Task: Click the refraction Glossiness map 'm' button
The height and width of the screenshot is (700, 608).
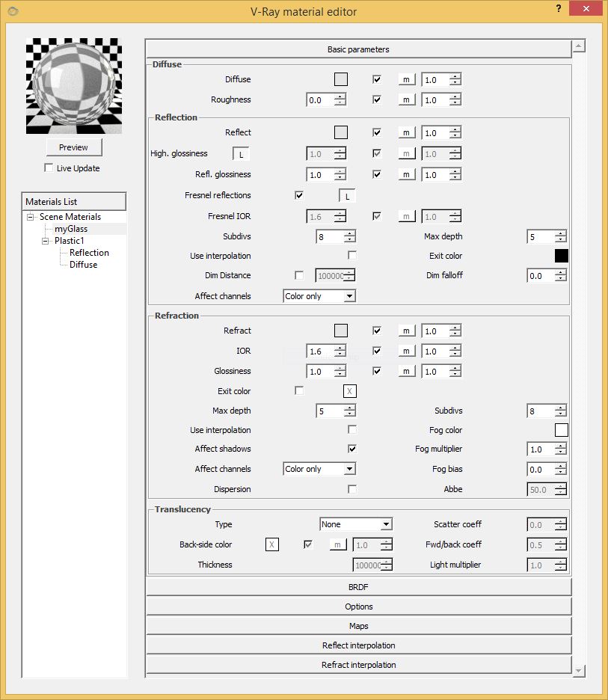Action: [x=407, y=371]
